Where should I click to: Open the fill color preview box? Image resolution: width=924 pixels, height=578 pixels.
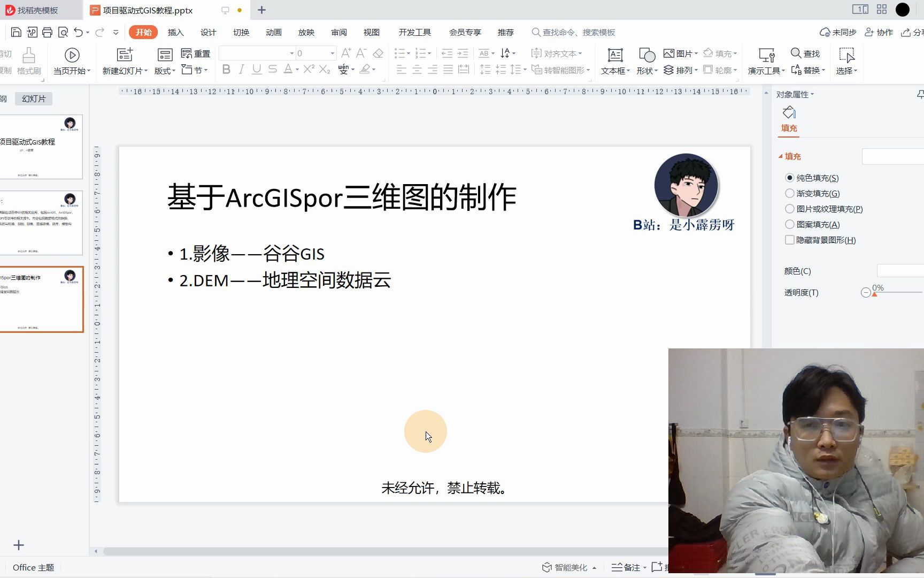(893, 156)
